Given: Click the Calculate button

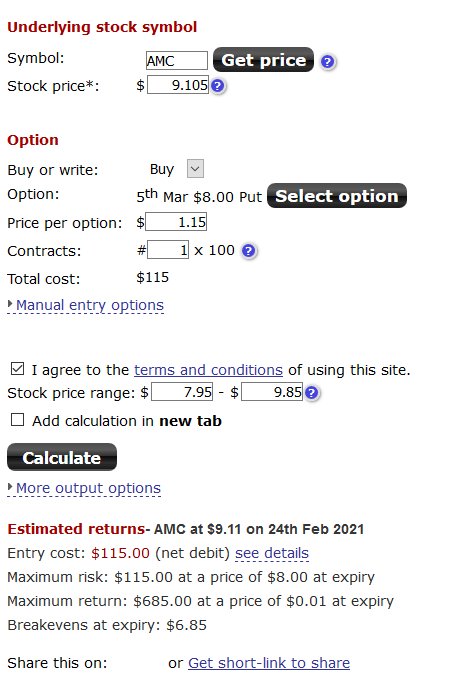Looking at the screenshot, I should [62, 457].
